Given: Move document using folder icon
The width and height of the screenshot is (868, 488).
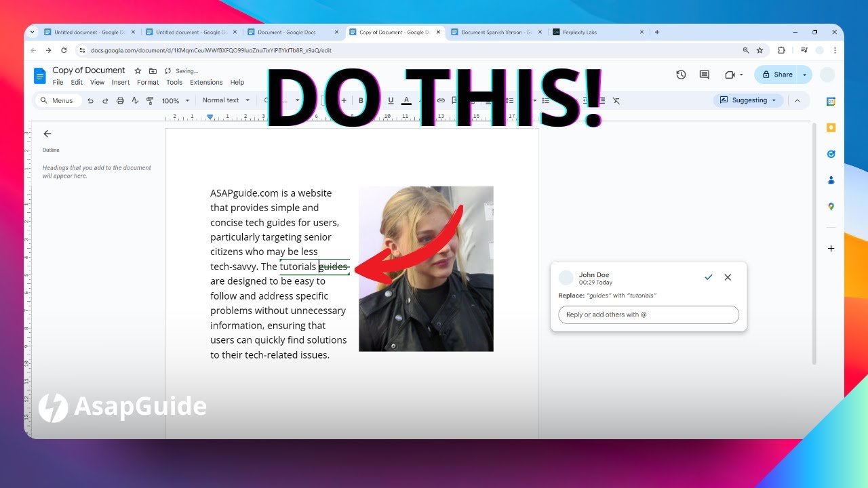Looking at the screenshot, I should pyautogui.click(x=153, y=70).
